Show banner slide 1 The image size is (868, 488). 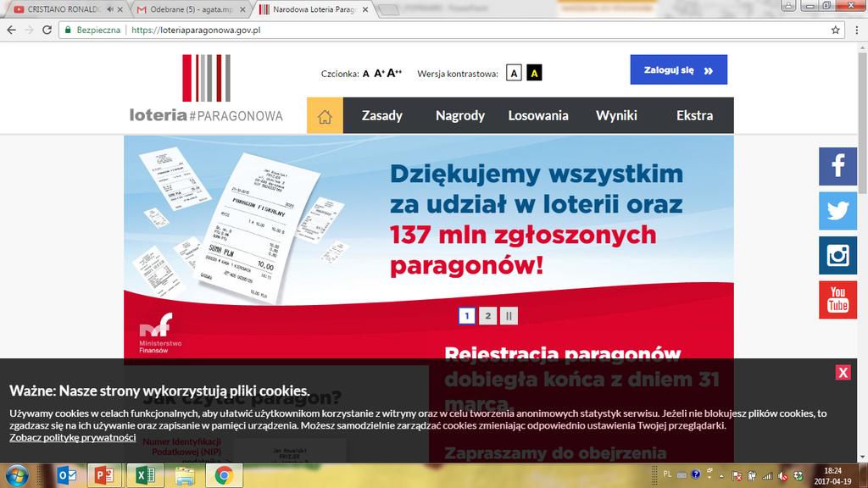[467, 316]
